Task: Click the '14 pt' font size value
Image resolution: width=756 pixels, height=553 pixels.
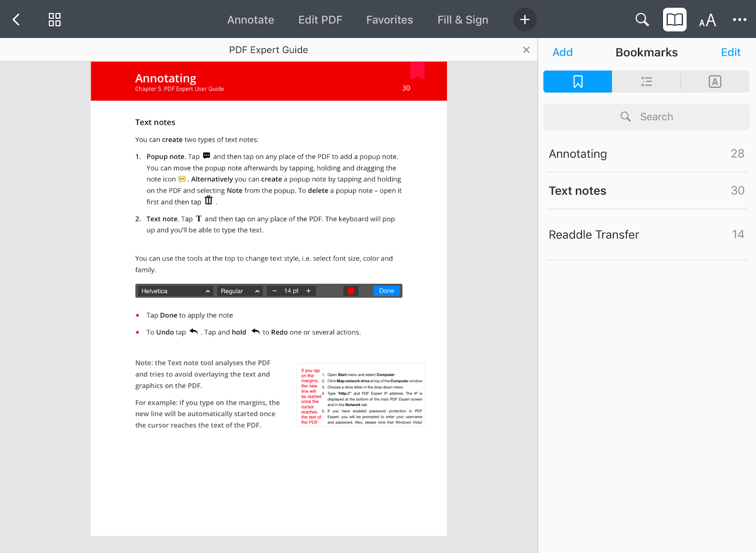Action: (x=291, y=291)
